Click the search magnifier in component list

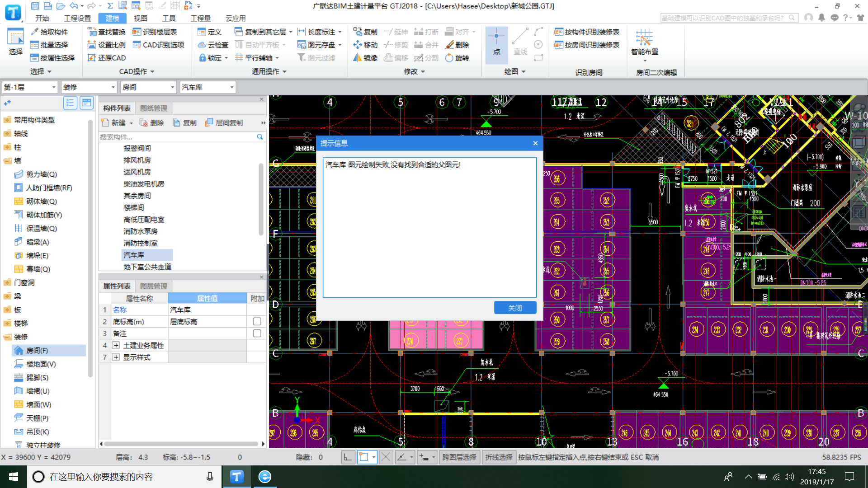coord(260,137)
